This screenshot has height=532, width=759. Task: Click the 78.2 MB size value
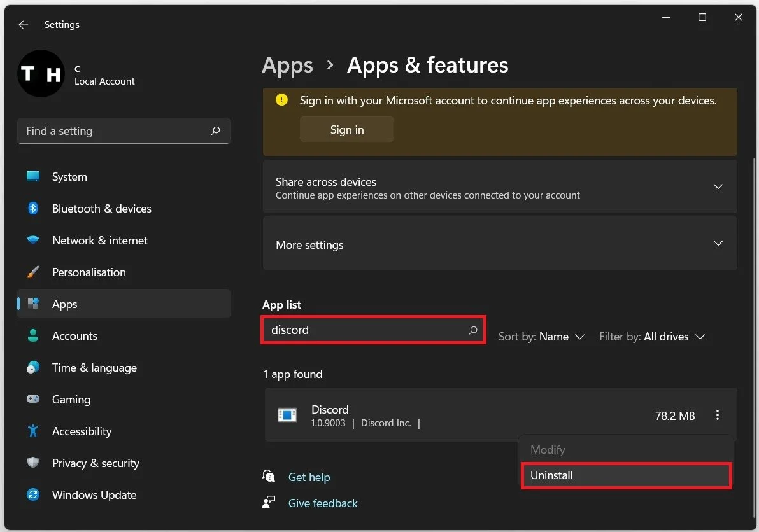coord(675,416)
